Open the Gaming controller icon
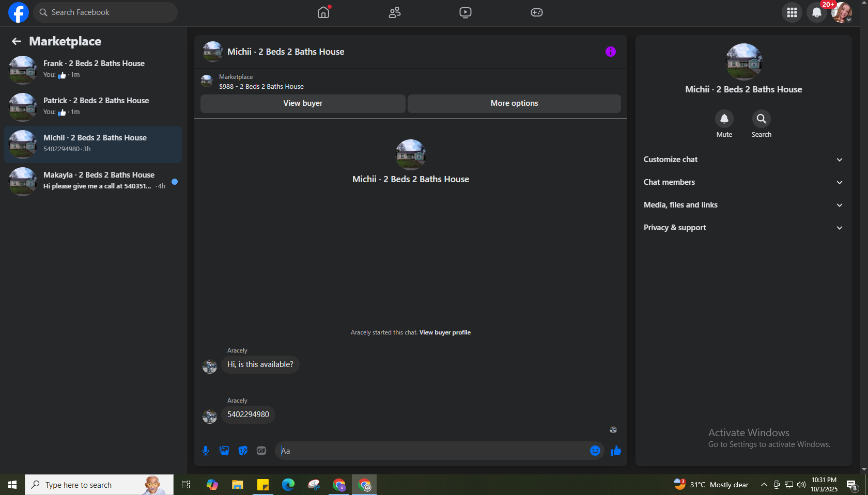This screenshot has height=495, width=868. tap(537, 12)
